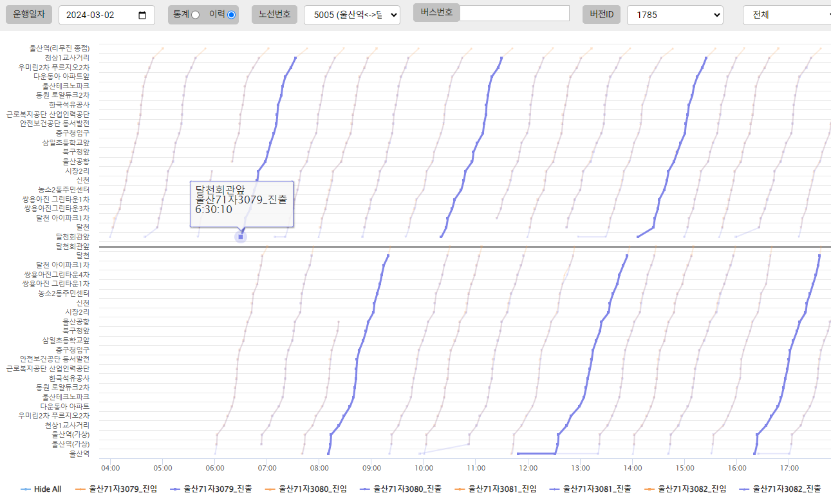The height and width of the screenshot is (504, 831).
Task: Click the 버스번호 input field
Action: (x=514, y=13)
